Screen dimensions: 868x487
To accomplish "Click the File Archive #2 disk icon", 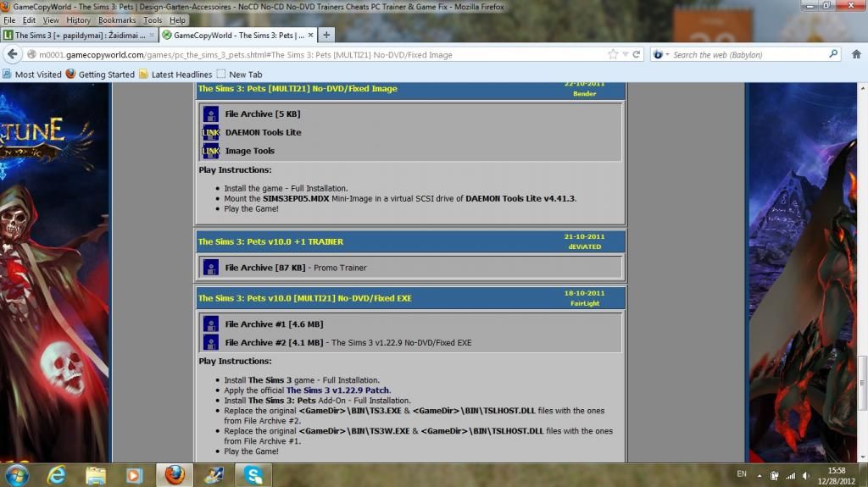I will click(x=210, y=342).
